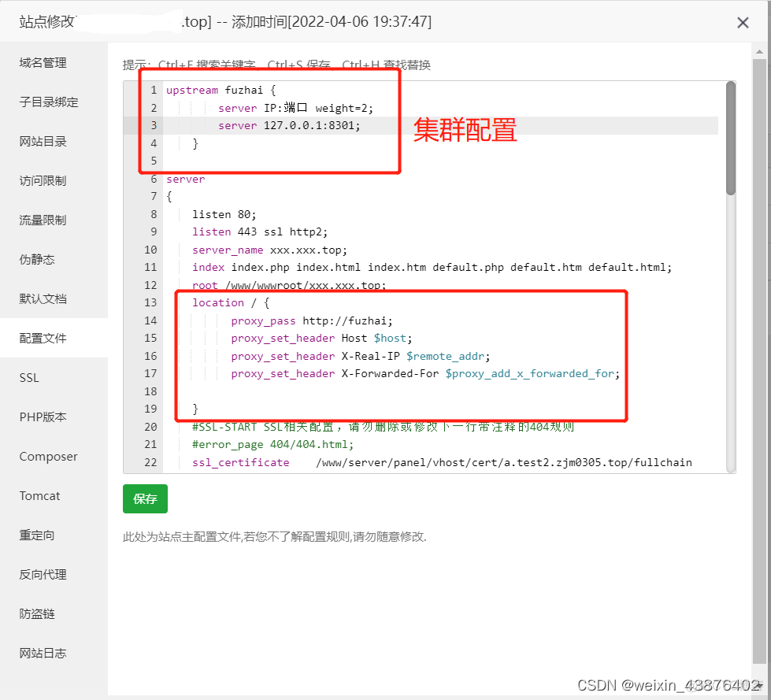771x700 pixels.
Task: Click the 'listen 443 ssl http2;' line
Action: click(x=260, y=231)
